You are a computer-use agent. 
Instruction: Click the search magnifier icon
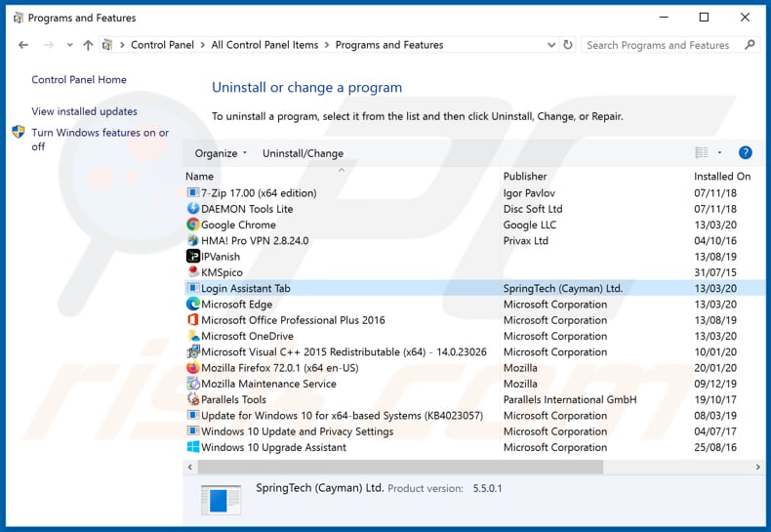750,45
